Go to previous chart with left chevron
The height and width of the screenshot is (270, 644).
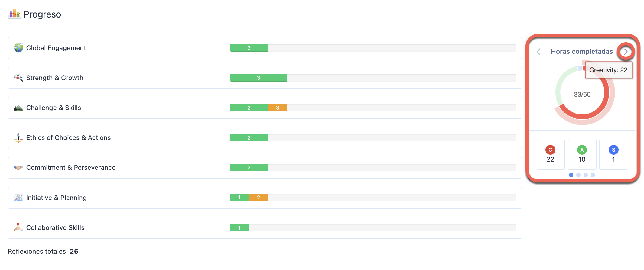click(538, 52)
